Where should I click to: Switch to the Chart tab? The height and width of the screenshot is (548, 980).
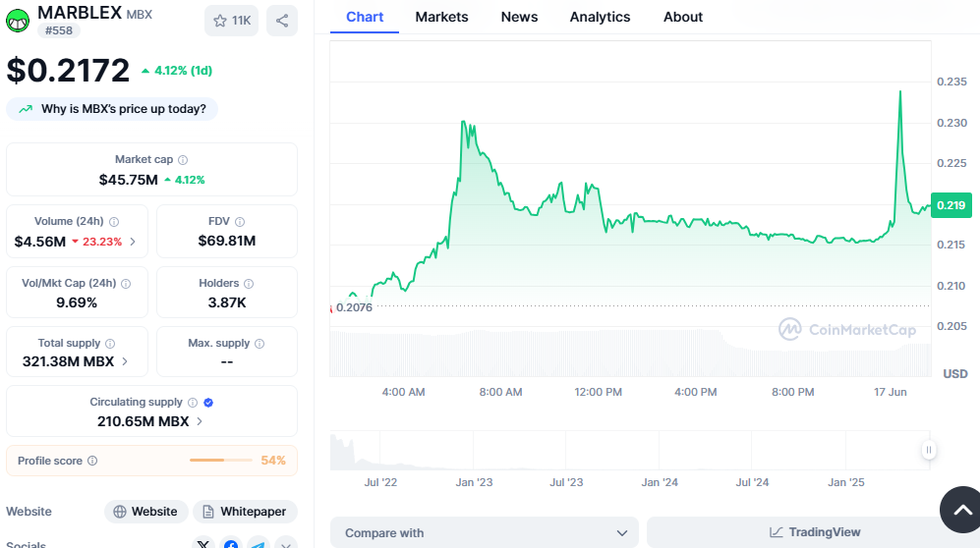pyautogui.click(x=365, y=17)
